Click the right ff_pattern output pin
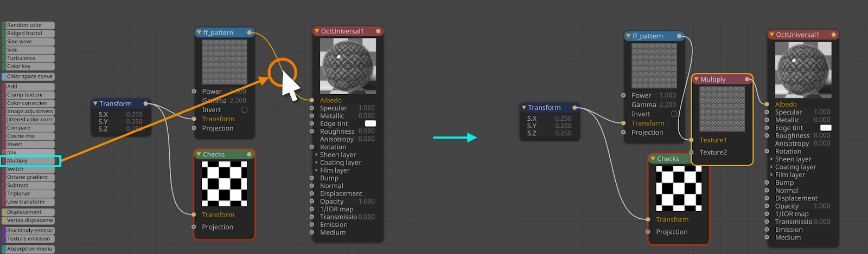Viewport: 868px width, 254px height. pyautogui.click(x=679, y=36)
